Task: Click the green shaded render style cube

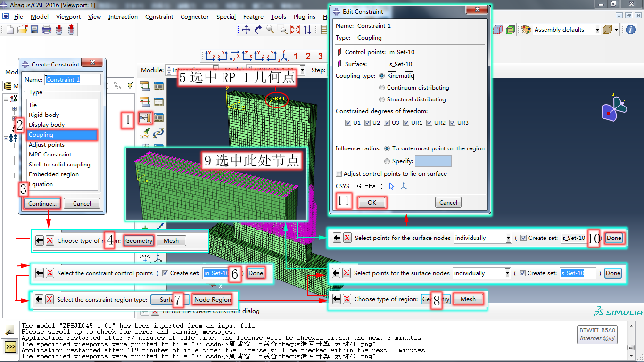Action: pyautogui.click(x=510, y=30)
